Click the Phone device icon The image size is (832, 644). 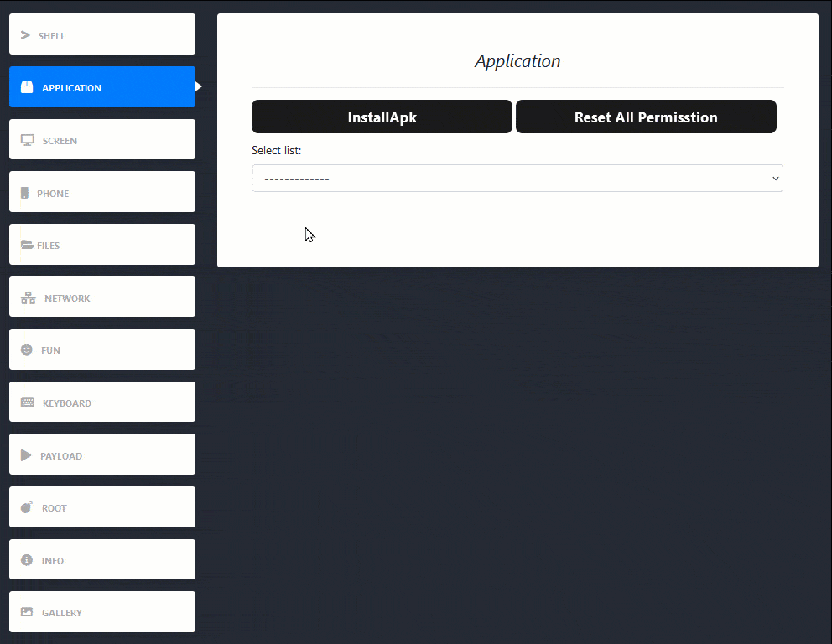click(24, 193)
